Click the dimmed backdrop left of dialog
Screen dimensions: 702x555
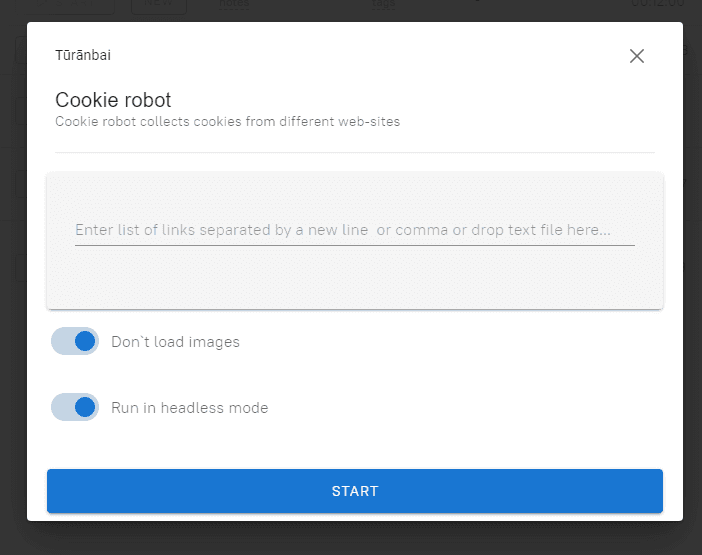click(x=12, y=300)
